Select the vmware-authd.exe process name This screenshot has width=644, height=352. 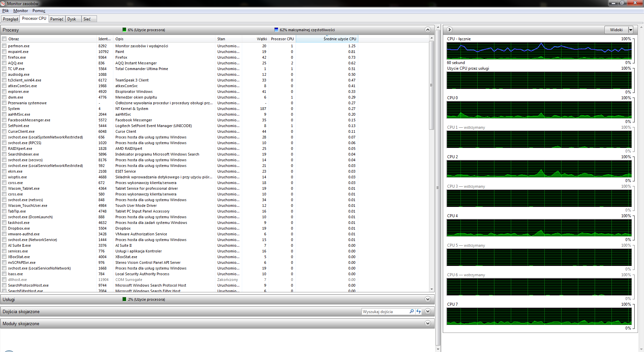[x=24, y=234]
